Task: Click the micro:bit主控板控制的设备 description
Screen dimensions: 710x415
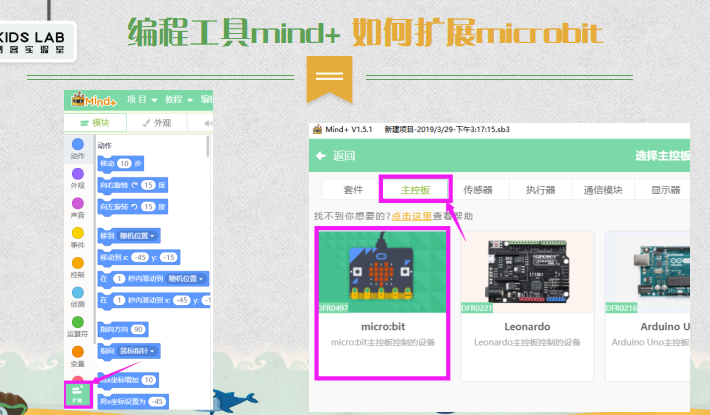Action: [383, 342]
